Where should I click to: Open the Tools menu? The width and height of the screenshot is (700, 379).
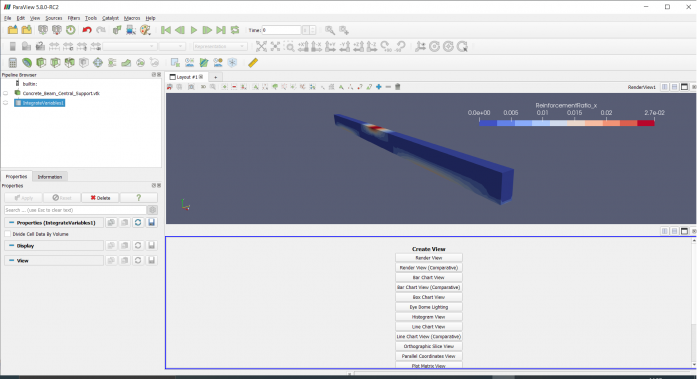[91, 18]
